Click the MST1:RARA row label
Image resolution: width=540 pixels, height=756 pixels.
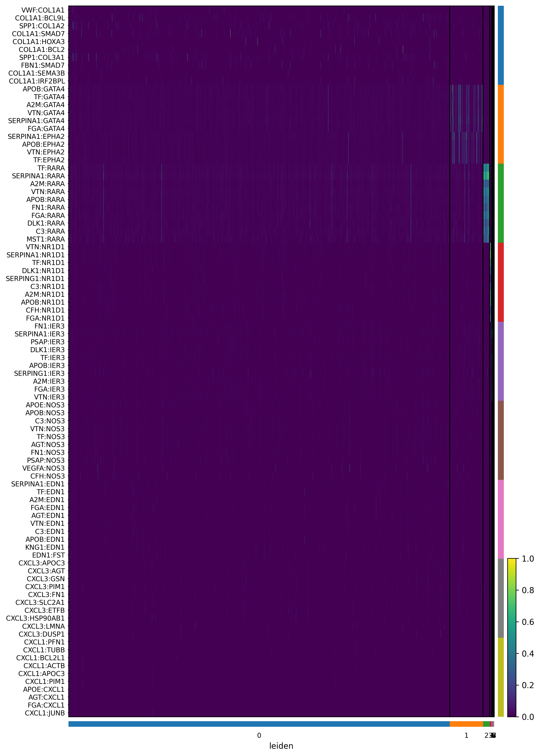pyautogui.click(x=46, y=239)
